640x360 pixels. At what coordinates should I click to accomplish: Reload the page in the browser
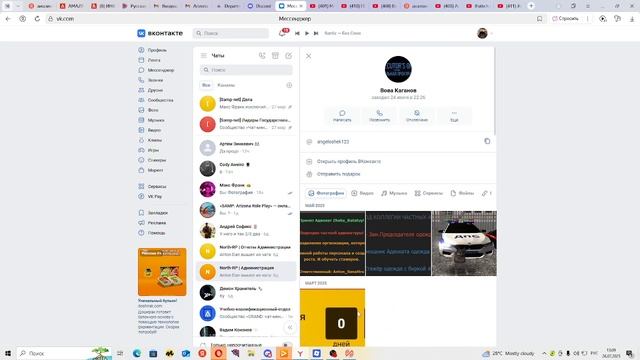37,19
